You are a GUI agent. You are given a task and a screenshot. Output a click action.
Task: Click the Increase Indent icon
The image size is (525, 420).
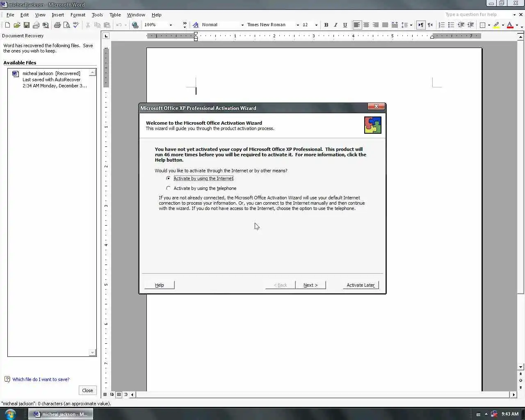click(470, 25)
